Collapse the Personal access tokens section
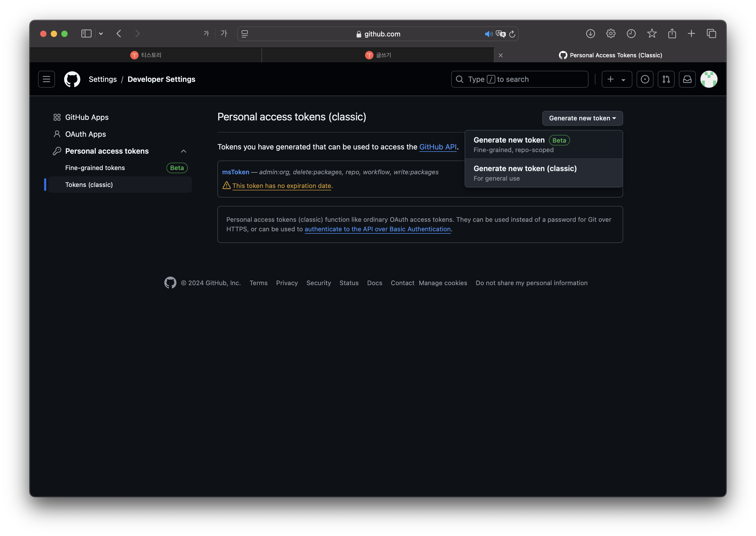Screen dimensions: 756x536 coord(184,151)
